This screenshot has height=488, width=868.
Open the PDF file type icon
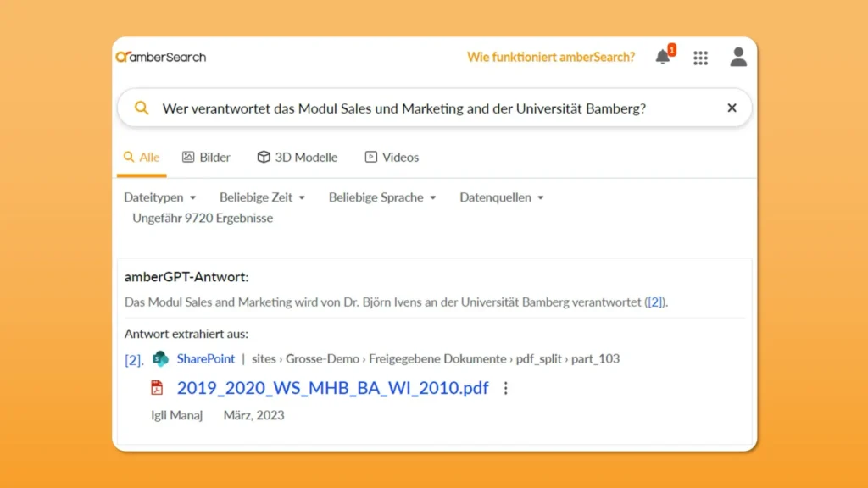(157, 387)
